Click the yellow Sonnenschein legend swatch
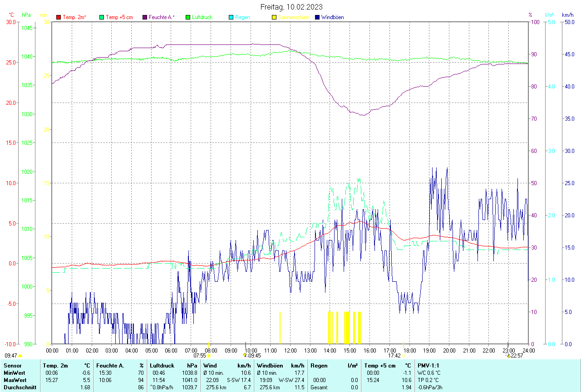The height and width of the screenshot is (392, 581). coord(274,17)
